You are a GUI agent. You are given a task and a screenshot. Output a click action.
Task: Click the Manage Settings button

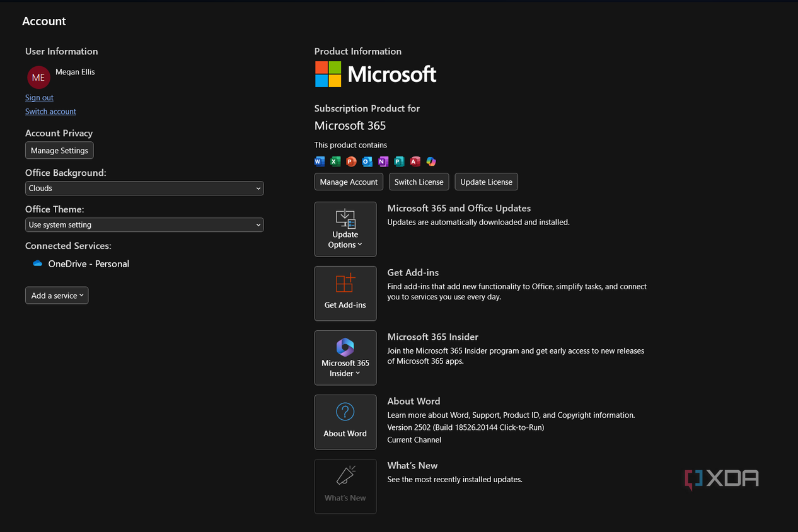pos(59,151)
